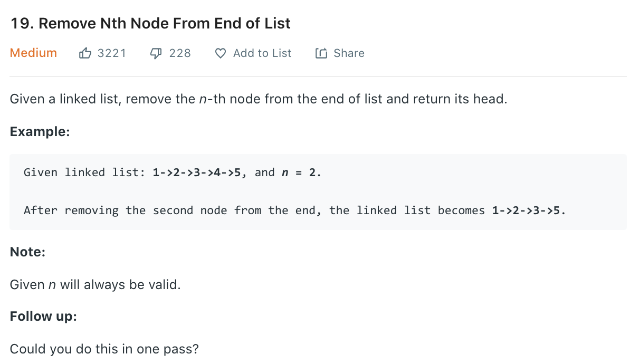The image size is (630, 364).
Task: Click the Share label text
Action: 348,53
